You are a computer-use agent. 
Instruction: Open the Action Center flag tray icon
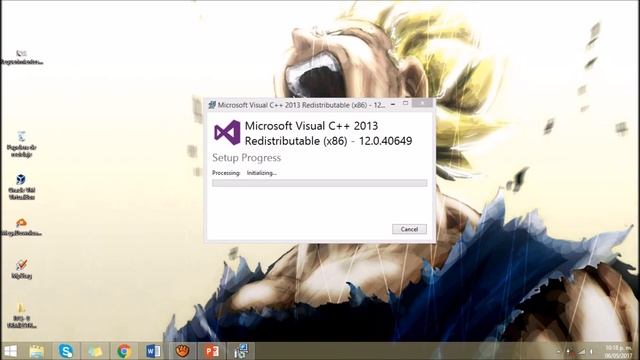(x=570, y=351)
